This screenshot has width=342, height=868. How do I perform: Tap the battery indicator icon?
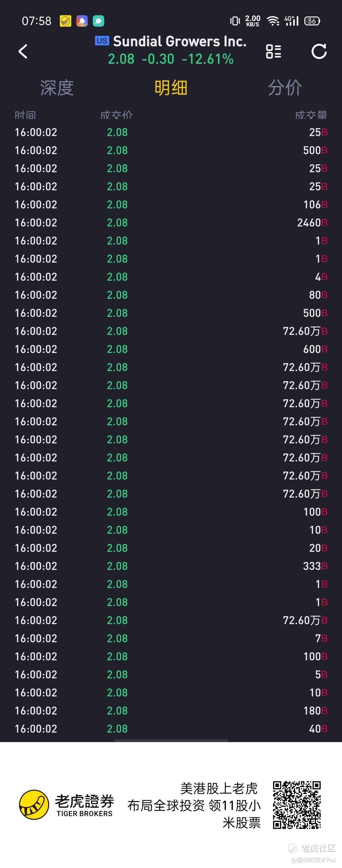tap(312, 21)
